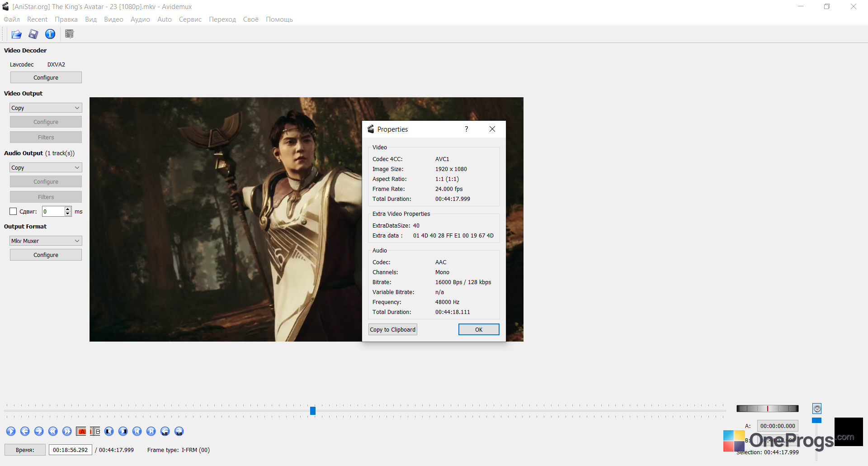Click the Image Size 1920 x 1080 value
Image resolution: width=868 pixels, height=466 pixels.
pyautogui.click(x=451, y=169)
